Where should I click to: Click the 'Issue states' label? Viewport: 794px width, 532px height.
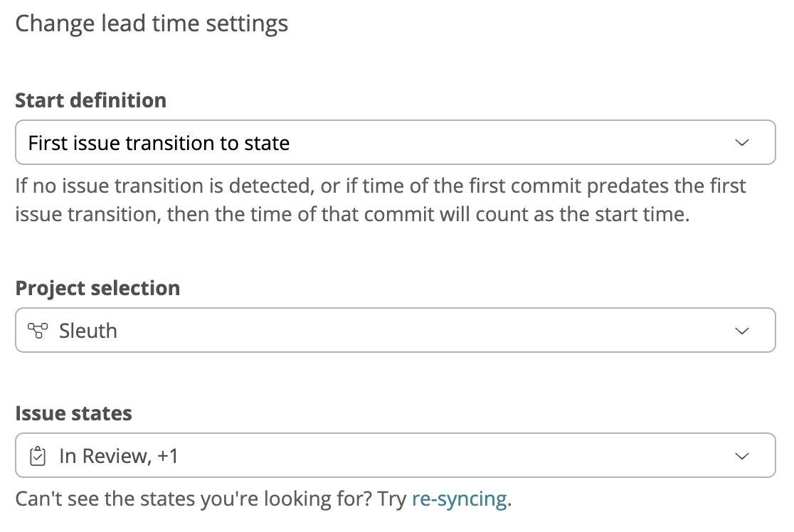coord(73,413)
